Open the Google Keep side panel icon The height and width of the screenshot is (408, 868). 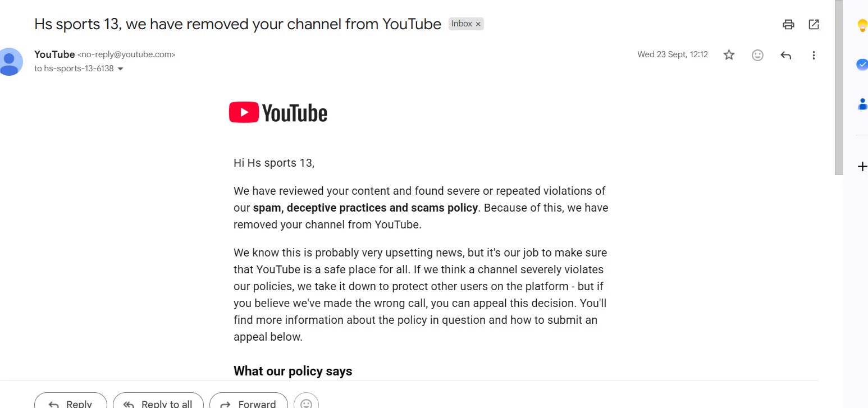[861, 25]
